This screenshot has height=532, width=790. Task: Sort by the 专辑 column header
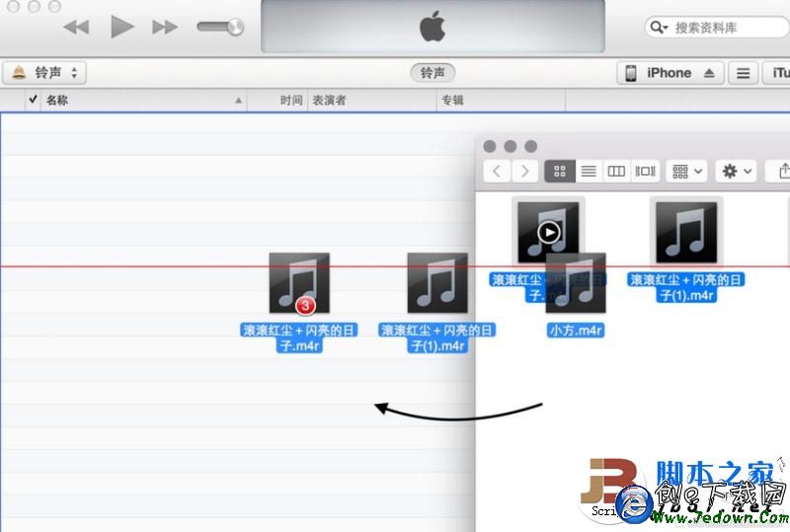(x=501, y=100)
